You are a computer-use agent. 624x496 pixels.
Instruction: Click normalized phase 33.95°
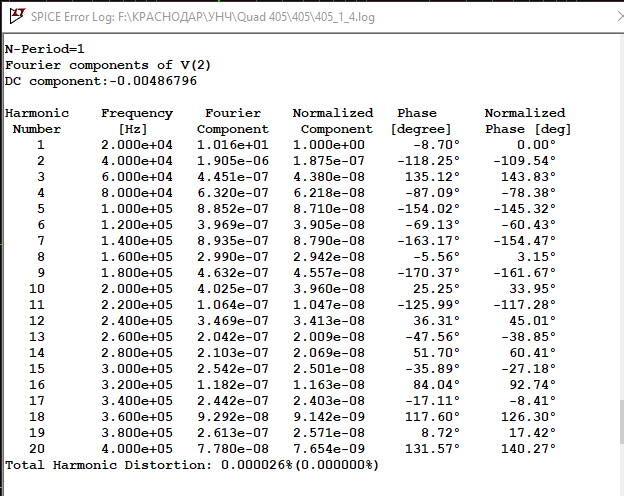(532, 289)
